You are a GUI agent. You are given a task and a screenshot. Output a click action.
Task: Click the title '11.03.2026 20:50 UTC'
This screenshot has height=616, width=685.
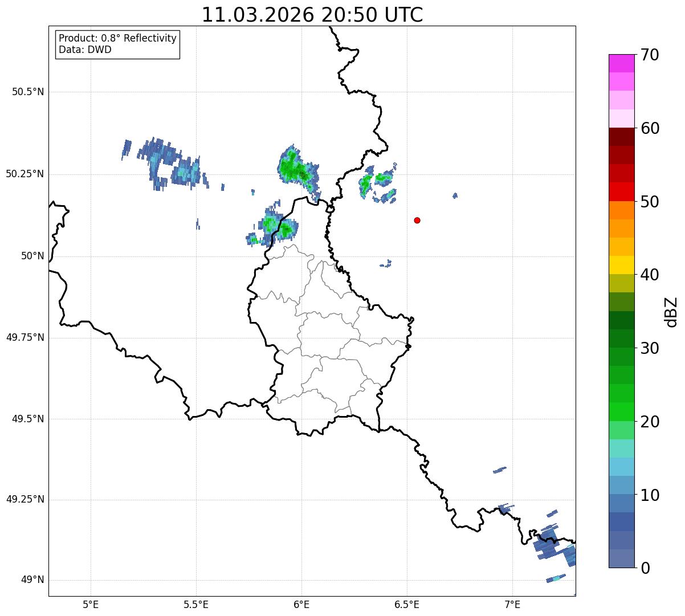pyautogui.click(x=312, y=15)
